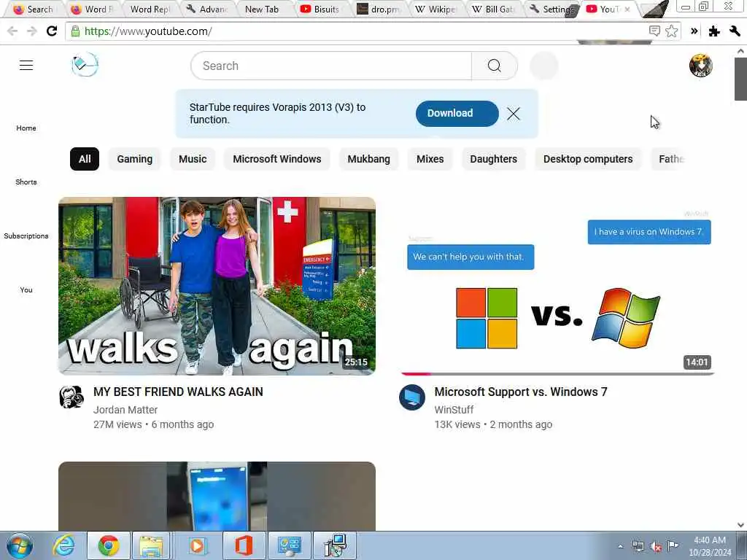Click the red watch progress bar
Screen dimensions: 747x560
coord(415,374)
